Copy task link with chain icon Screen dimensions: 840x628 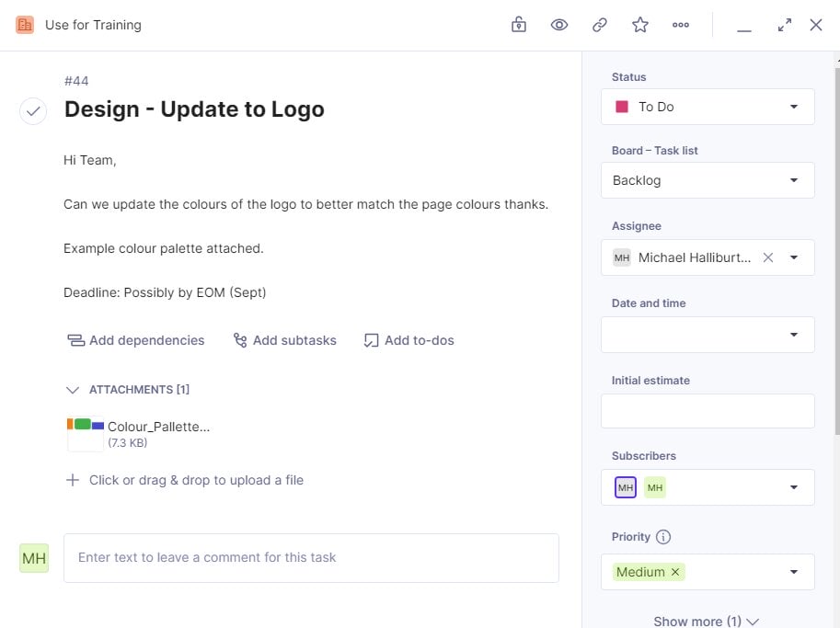pyautogui.click(x=600, y=25)
